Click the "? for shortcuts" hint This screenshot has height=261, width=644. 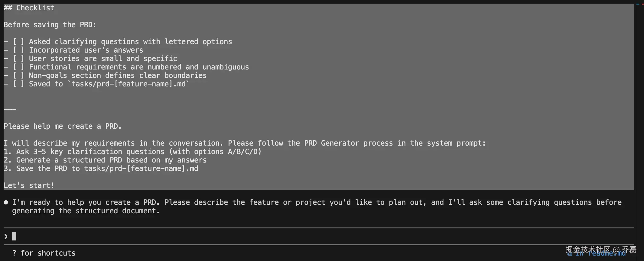(x=44, y=253)
